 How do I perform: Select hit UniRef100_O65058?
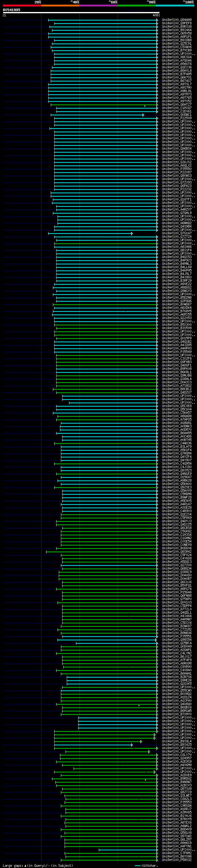(177, 33)
